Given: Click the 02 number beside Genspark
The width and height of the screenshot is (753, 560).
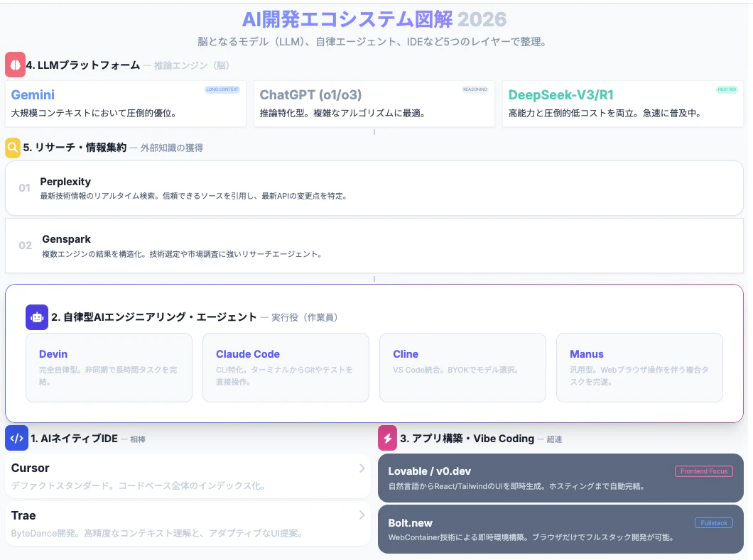Looking at the screenshot, I should pyautogui.click(x=25, y=246).
